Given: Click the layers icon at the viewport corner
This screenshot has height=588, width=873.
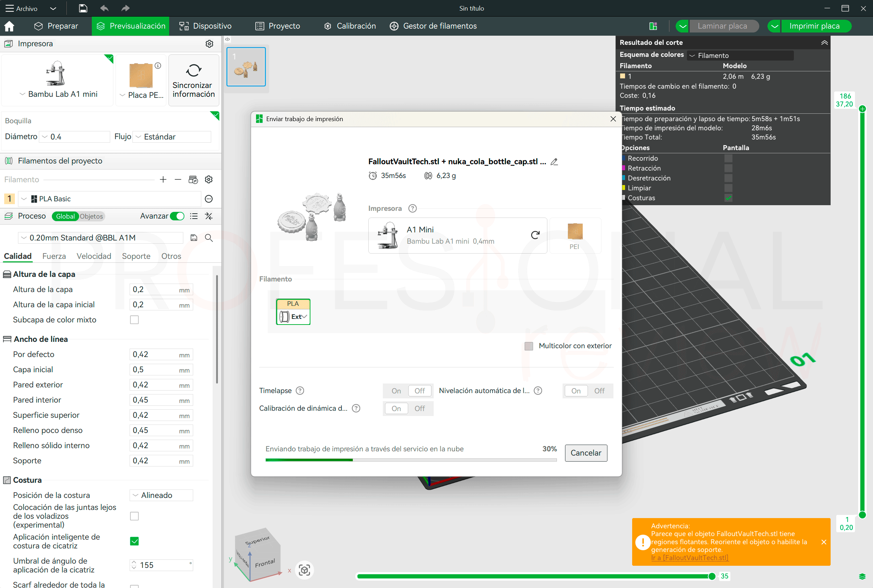Looking at the screenshot, I should pos(862,577).
